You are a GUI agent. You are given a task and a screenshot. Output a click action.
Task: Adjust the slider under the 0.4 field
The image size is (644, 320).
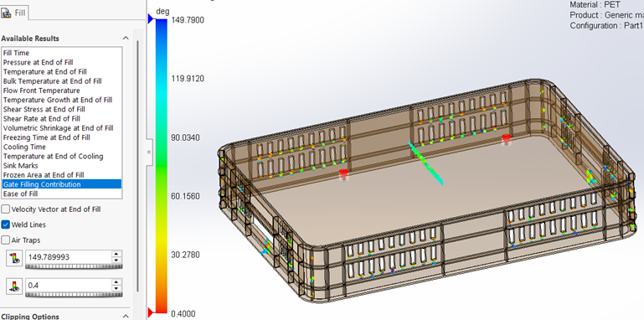point(74,295)
